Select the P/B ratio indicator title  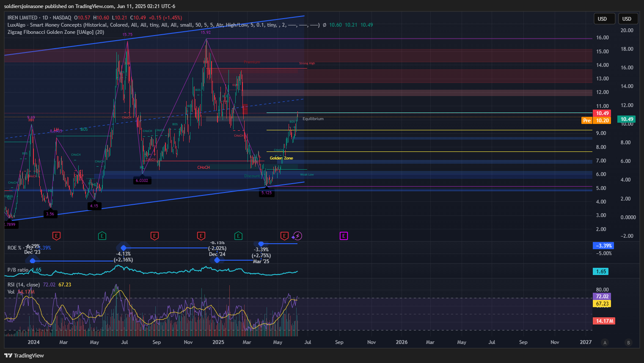18,269
